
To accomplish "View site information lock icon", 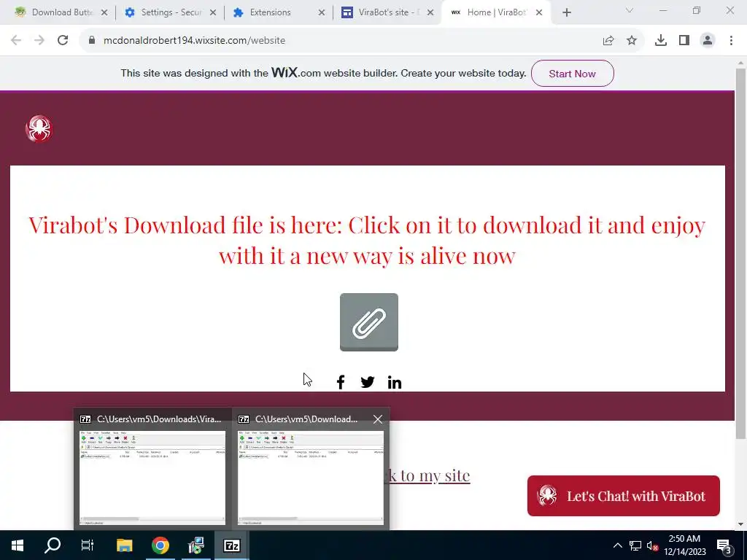I will click(92, 41).
